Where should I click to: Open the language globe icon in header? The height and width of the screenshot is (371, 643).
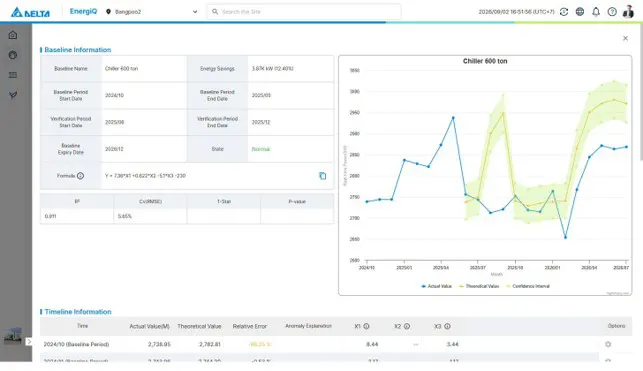[x=580, y=12]
